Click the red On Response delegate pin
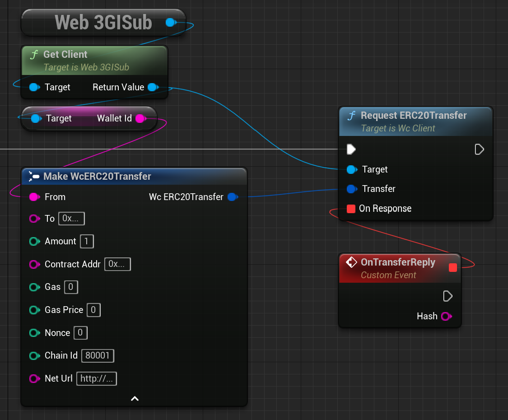This screenshot has height=420, width=508. click(x=352, y=208)
